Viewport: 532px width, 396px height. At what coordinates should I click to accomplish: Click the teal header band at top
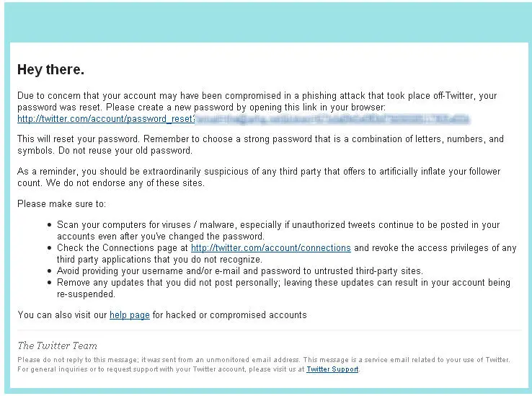[266, 22]
